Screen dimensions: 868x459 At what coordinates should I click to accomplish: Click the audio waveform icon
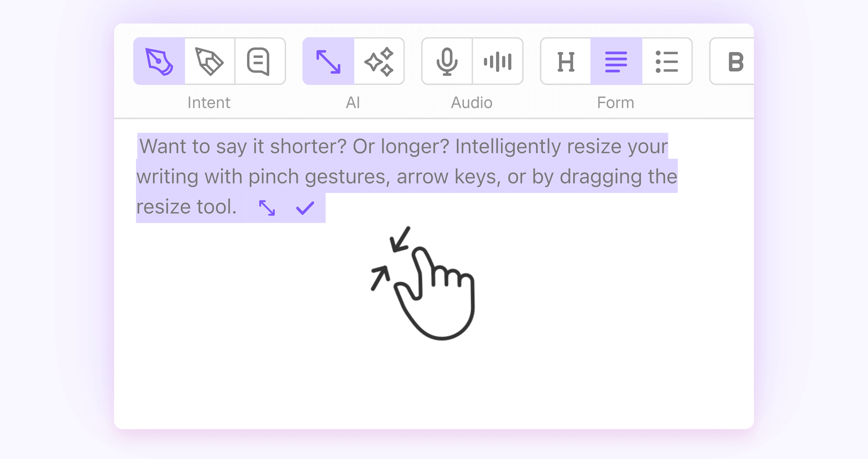[498, 61]
